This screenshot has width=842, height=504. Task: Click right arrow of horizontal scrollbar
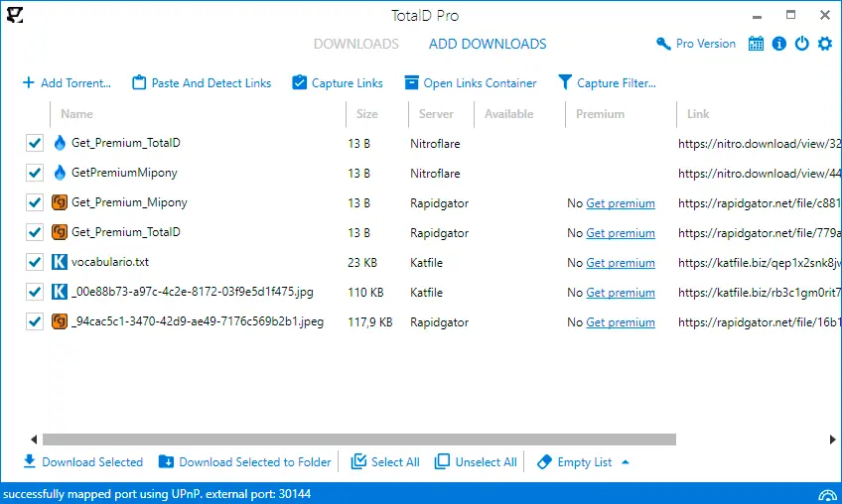click(832, 440)
